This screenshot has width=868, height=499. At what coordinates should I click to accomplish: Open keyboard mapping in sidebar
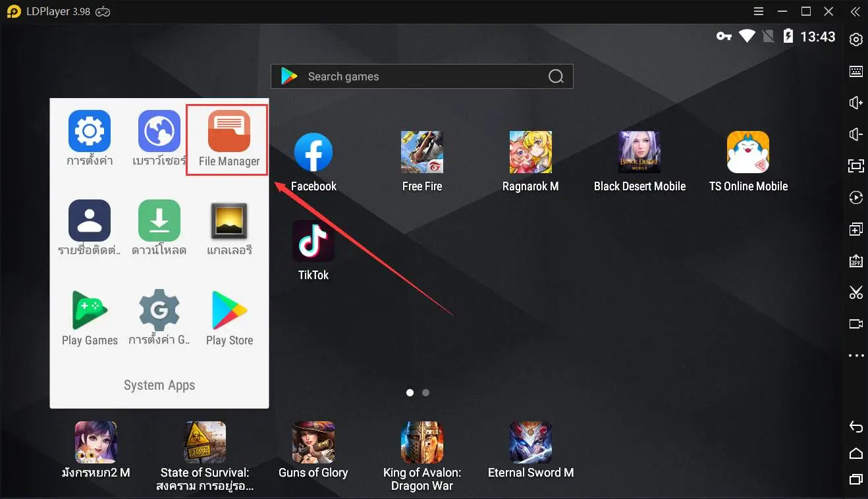click(x=855, y=71)
